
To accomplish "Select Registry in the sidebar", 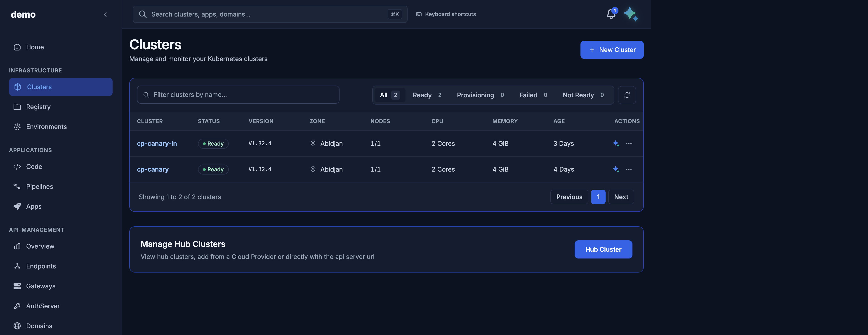I will (x=61, y=107).
